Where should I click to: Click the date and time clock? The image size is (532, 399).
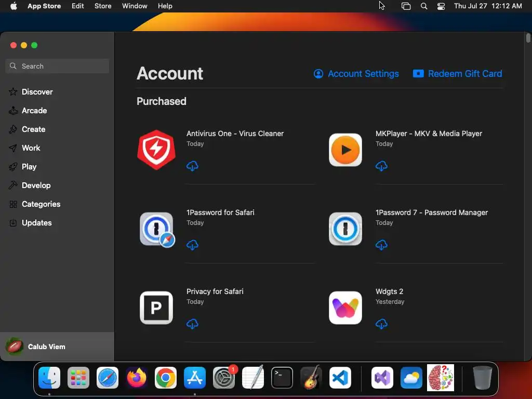[x=487, y=6]
